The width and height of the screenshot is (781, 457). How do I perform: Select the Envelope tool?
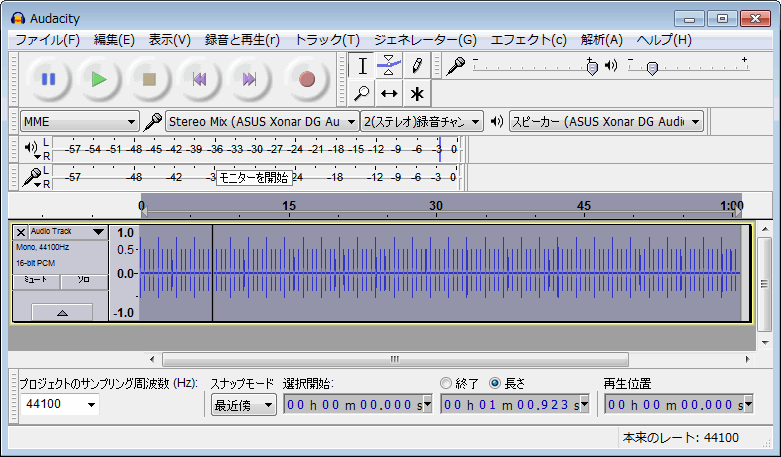coord(389,66)
